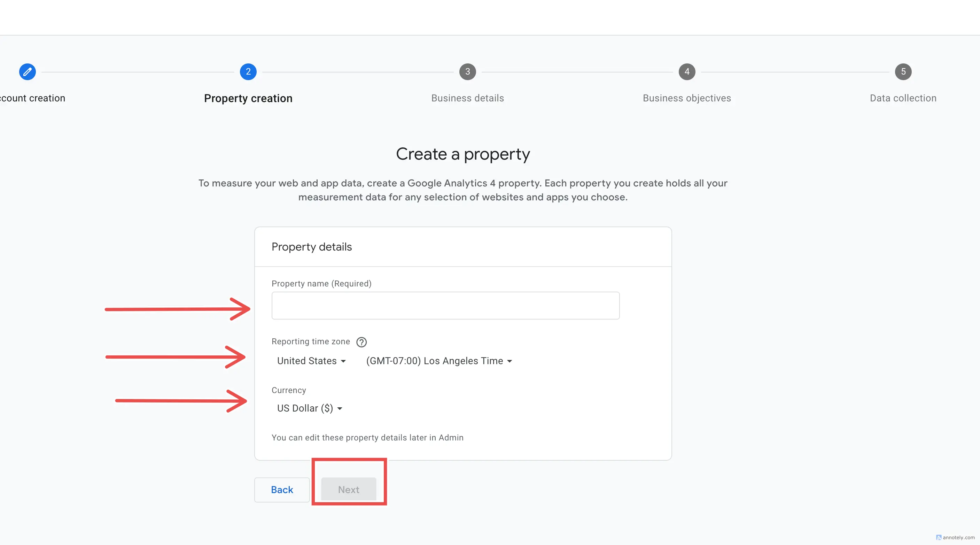
Task: Click inside the Property name input field
Action: click(445, 306)
